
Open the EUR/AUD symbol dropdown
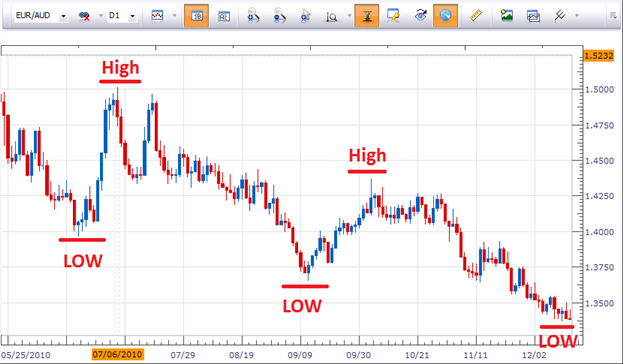(63, 16)
